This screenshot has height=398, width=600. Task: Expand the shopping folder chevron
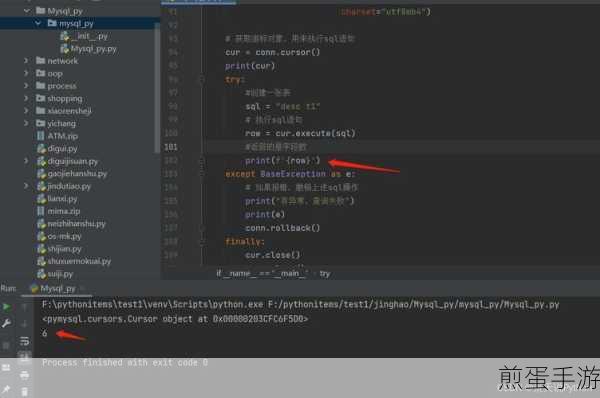[26, 98]
